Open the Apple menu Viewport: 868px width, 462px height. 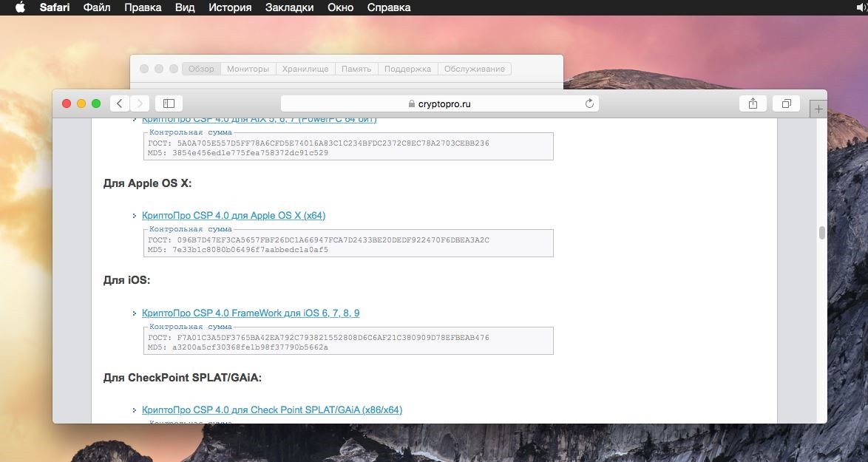pos(20,7)
